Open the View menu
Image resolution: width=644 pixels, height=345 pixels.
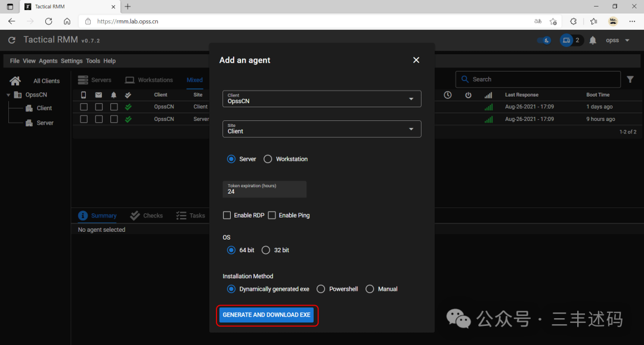(29, 61)
